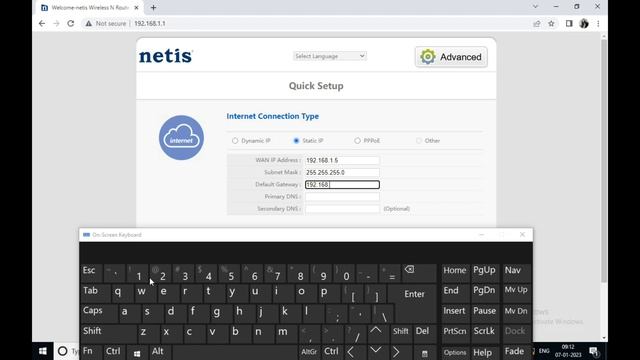Open the Windows Start menu
640x360 pixels.
click(43, 351)
